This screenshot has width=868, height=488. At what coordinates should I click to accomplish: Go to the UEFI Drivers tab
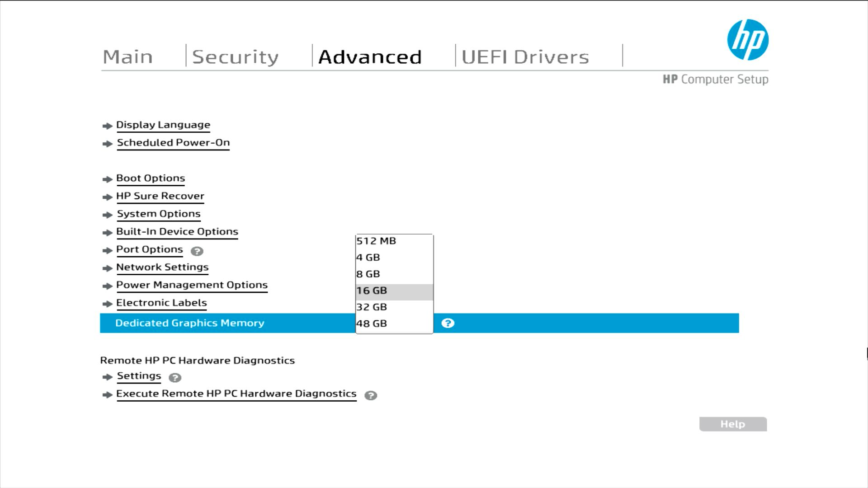pyautogui.click(x=525, y=57)
